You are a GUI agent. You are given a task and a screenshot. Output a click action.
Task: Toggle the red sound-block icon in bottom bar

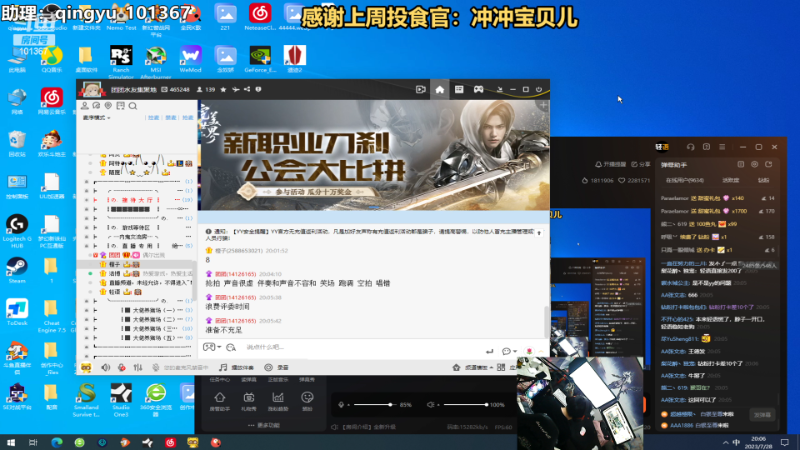pyautogui.click(x=122, y=367)
